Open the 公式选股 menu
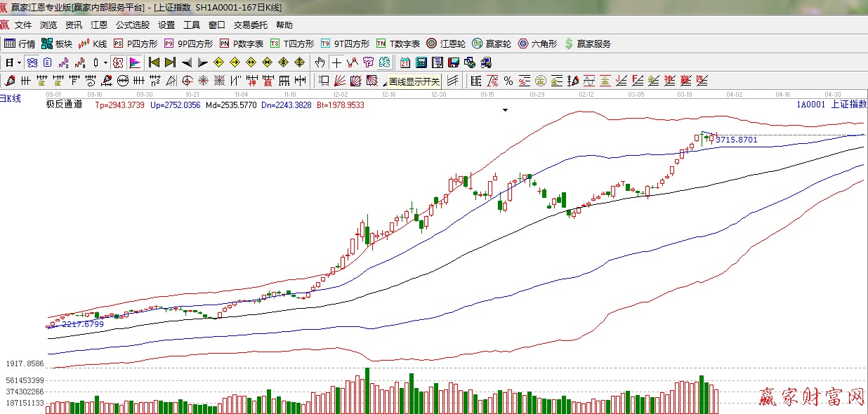The width and height of the screenshot is (868, 414). tap(133, 25)
